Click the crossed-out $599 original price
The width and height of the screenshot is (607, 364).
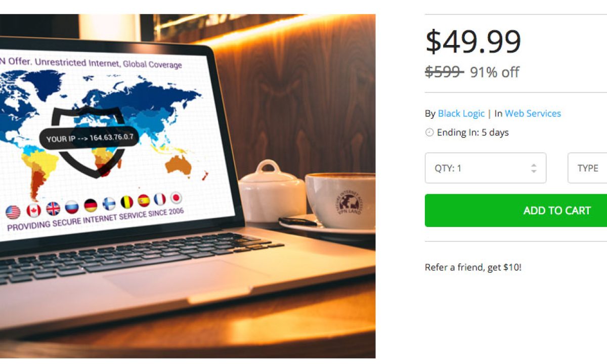point(444,72)
